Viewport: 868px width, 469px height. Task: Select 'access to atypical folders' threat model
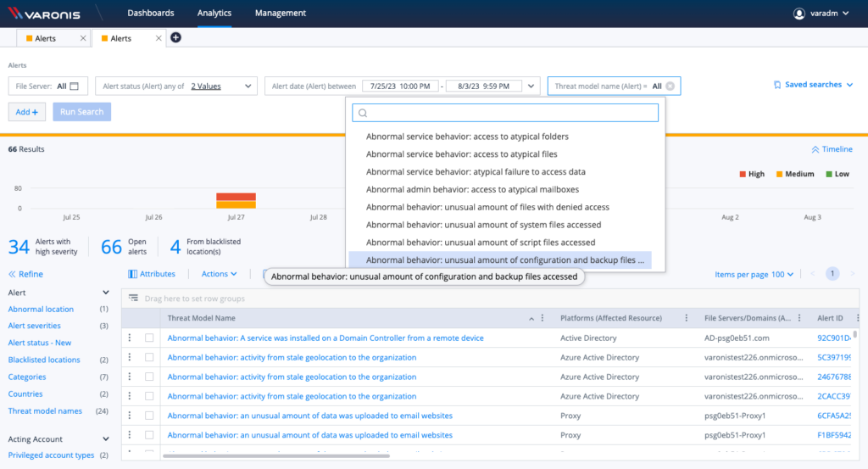(x=467, y=137)
